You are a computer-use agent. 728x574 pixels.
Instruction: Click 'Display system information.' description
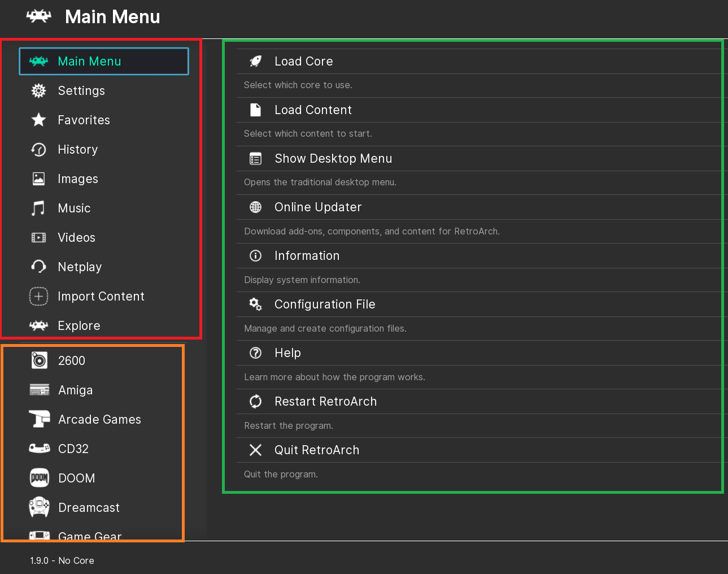(x=302, y=280)
